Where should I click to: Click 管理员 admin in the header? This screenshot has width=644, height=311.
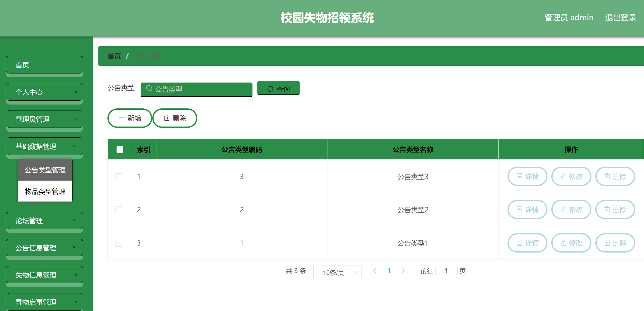click(569, 18)
